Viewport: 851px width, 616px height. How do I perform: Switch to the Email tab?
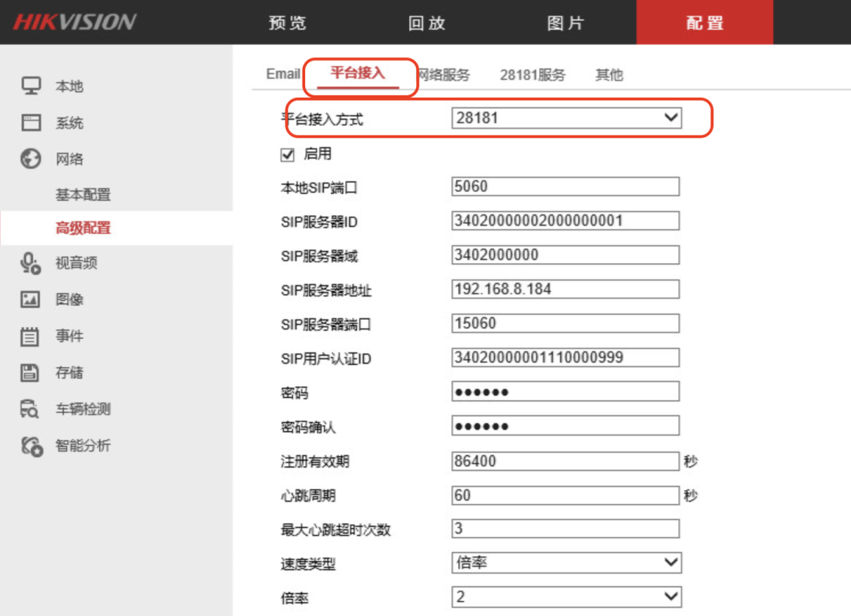click(x=281, y=73)
